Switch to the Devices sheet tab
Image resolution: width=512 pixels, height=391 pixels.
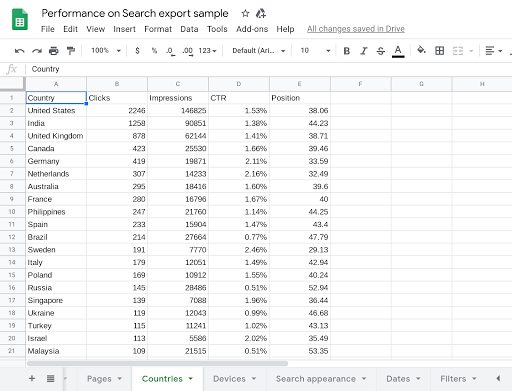[x=229, y=379]
